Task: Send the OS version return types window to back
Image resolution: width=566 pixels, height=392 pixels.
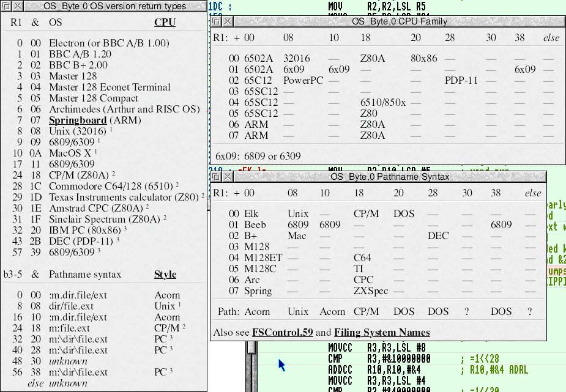Action: tap(6, 6)
